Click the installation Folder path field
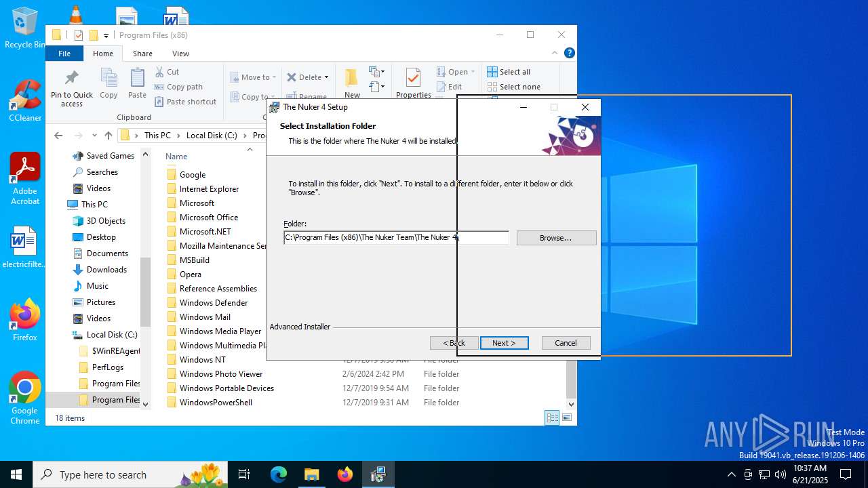The height and width of the screenshot is (488, 868). click(396, 237)
